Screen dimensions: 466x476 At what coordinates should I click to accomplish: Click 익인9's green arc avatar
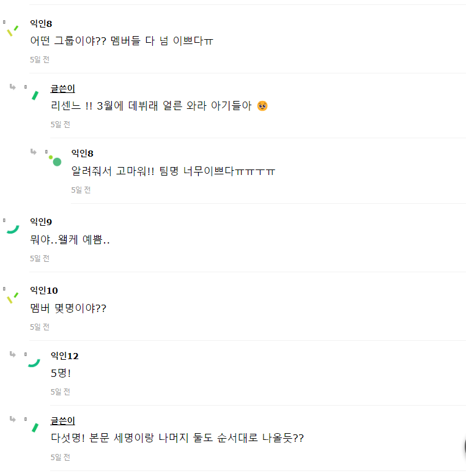[12, 229]
